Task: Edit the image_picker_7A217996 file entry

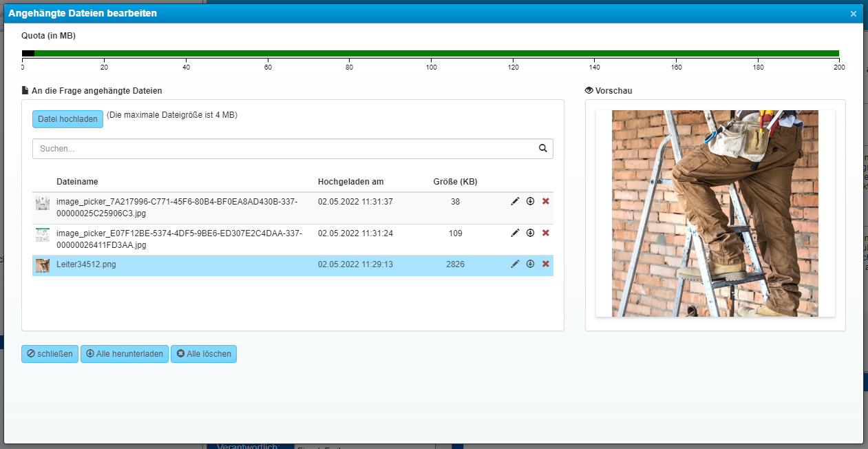Action: [x=515, y=201]
